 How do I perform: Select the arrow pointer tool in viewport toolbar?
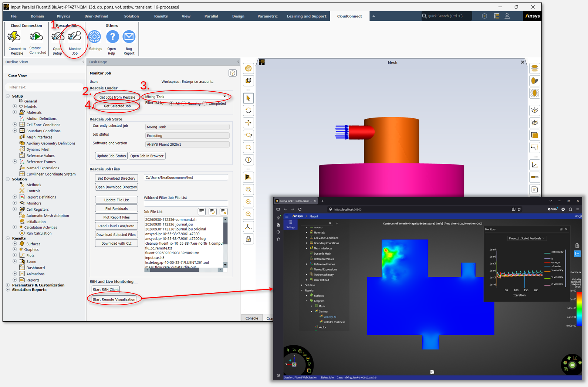249,98
